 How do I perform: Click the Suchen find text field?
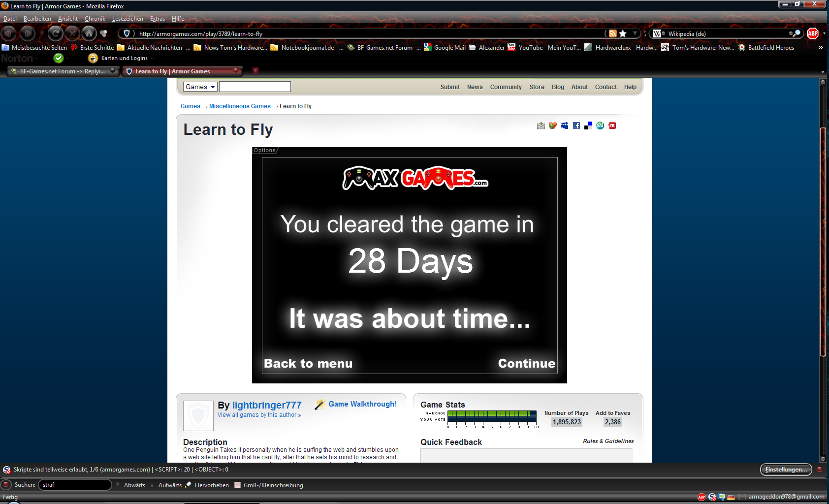point(75,485)
